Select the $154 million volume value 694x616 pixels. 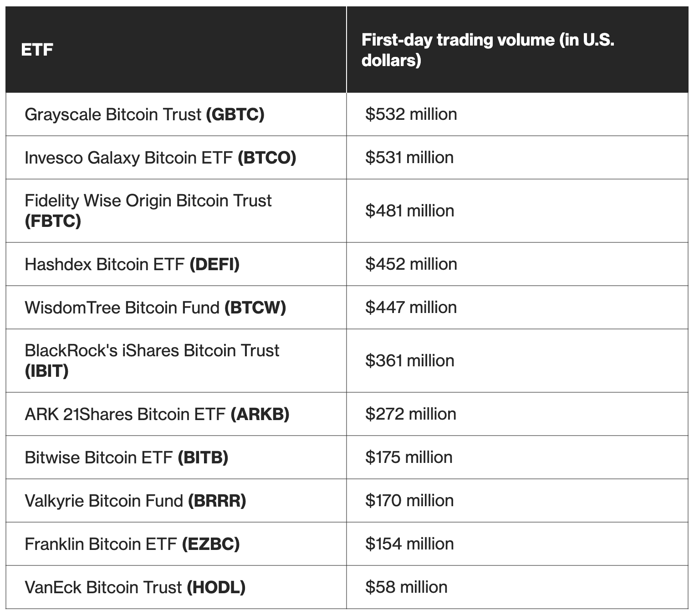point(409,544)
